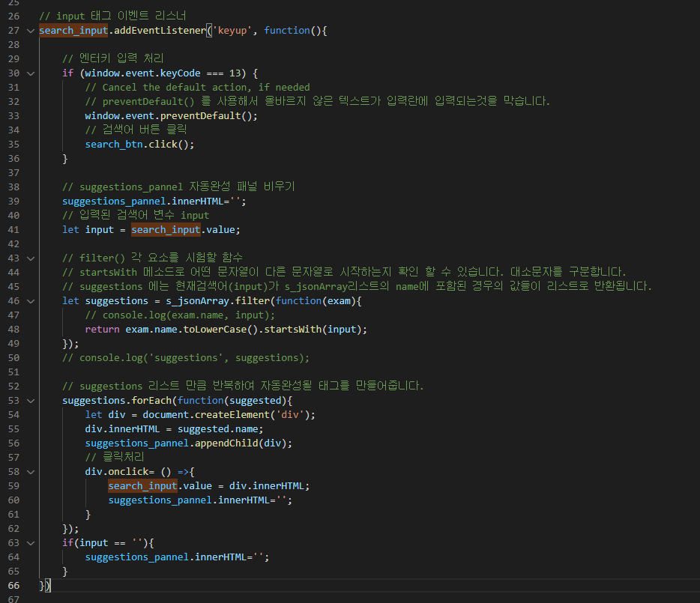
Task: Click div.innerHTML on line 59
Action: tap(267, 486)
